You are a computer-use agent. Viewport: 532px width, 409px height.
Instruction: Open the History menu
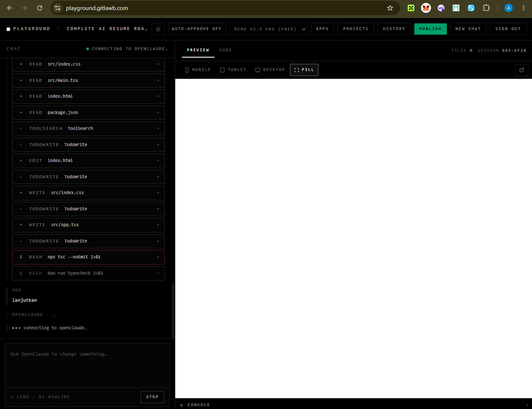click(x=394, y=29)
